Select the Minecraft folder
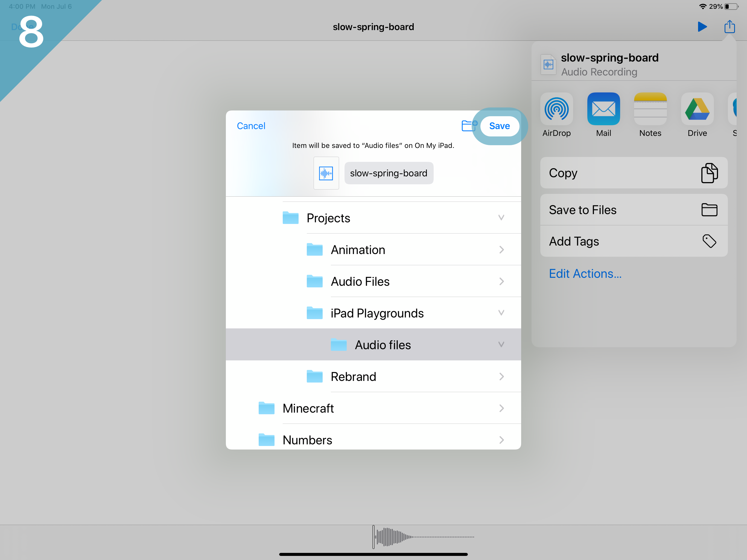The image size is (747, 560). point(308,408)
